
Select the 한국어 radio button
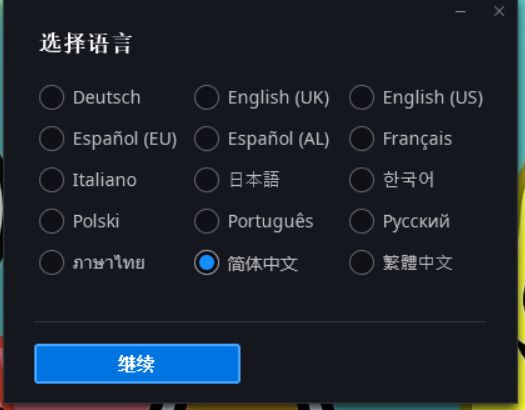point(362,180)
